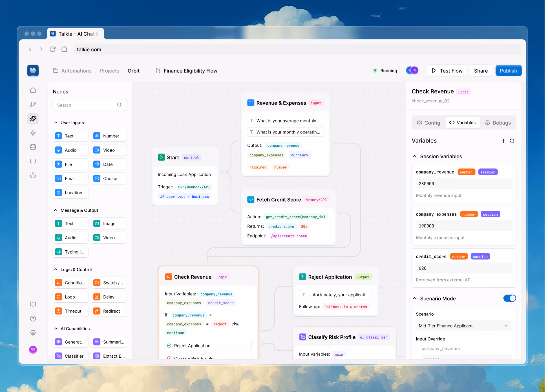The width and height of the screenshot is (548, 392).
Task: Switch to the Debugs tab
Action: tap(498, 123)
